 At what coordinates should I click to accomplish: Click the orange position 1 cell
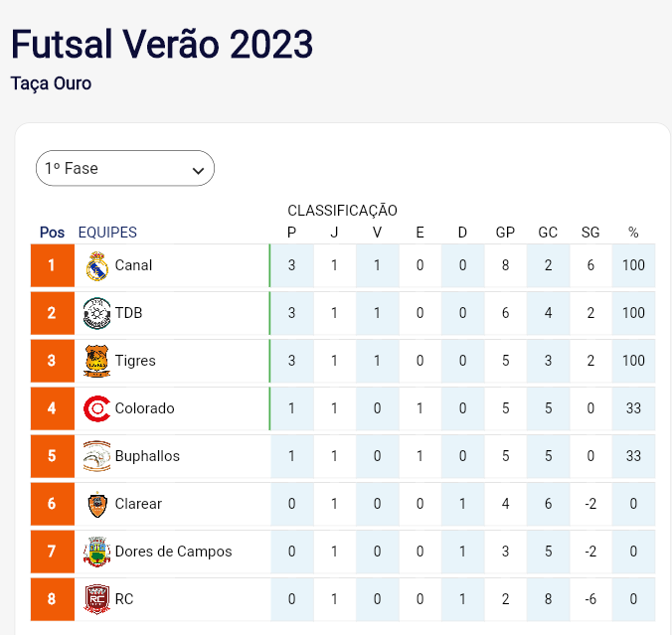tap(53, 265)
